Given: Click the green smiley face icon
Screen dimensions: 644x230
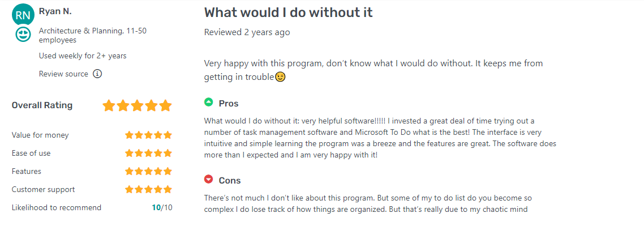Looking at the screenshot, I should [23, 35].
